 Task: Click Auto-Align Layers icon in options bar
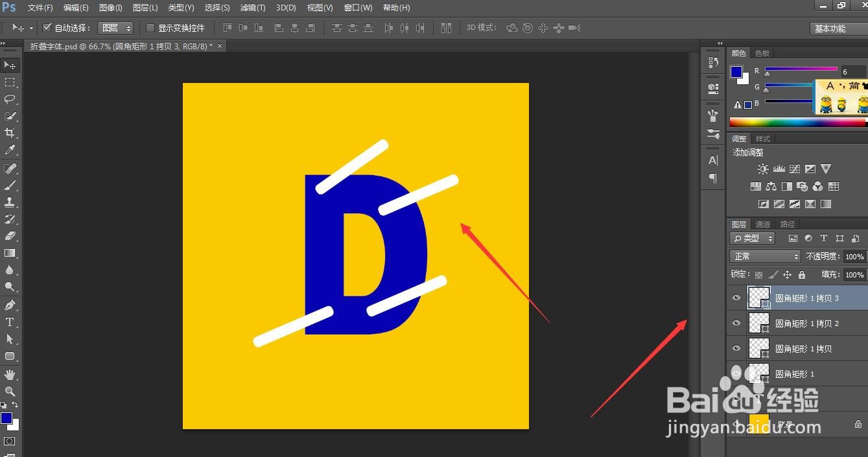(x=446, y=28)
